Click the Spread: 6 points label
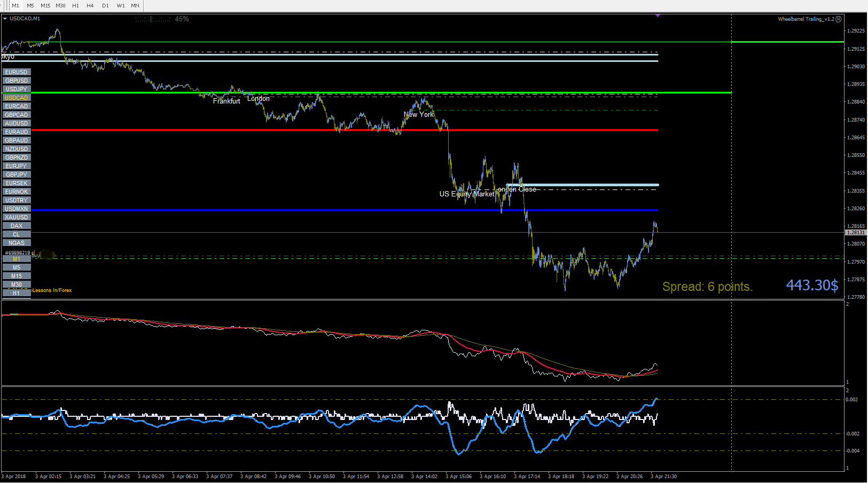 (707, 287)
